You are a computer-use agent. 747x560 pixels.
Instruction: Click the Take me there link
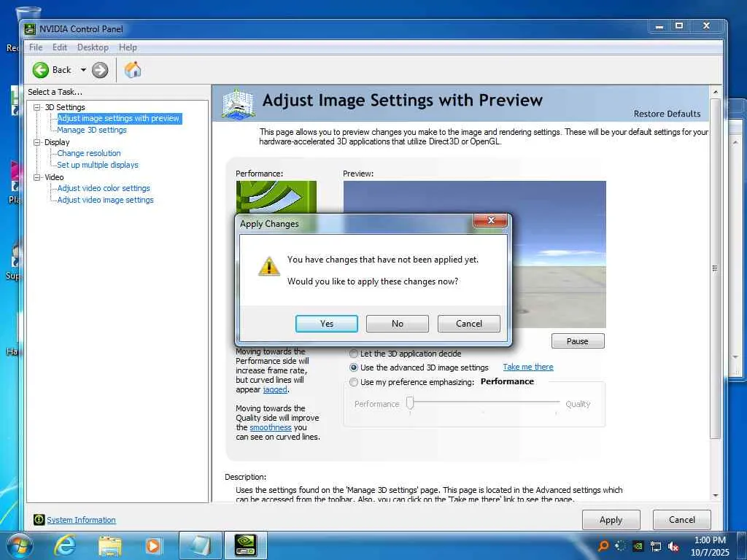(528, 367)
